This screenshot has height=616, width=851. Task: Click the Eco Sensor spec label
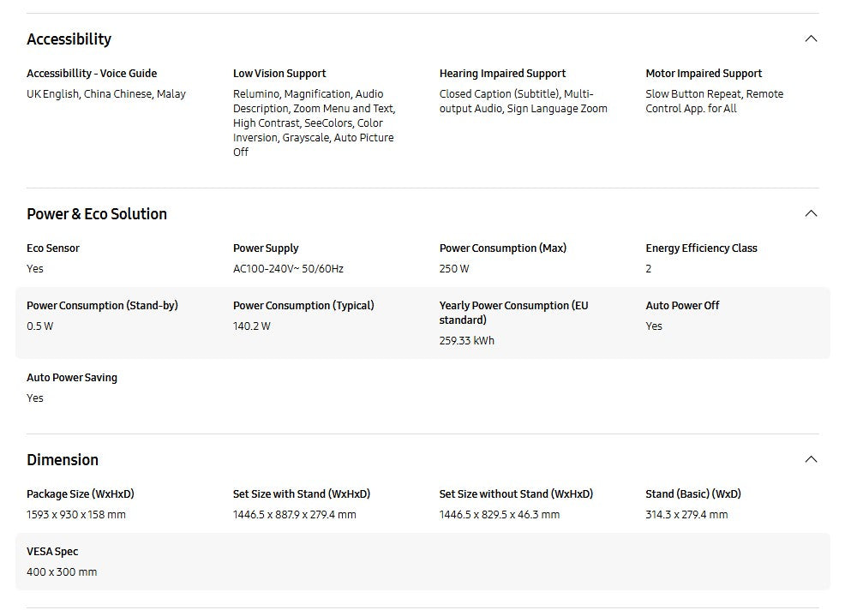point(53,248)
